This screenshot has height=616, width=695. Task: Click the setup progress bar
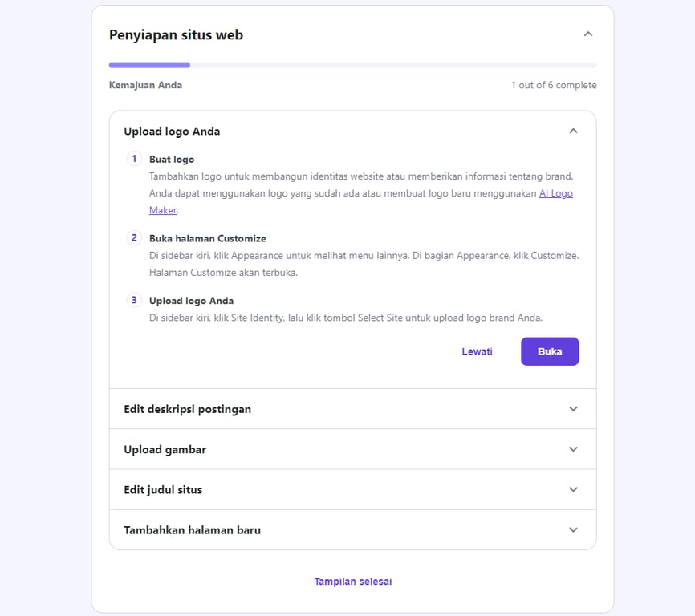tap(352, 65)
